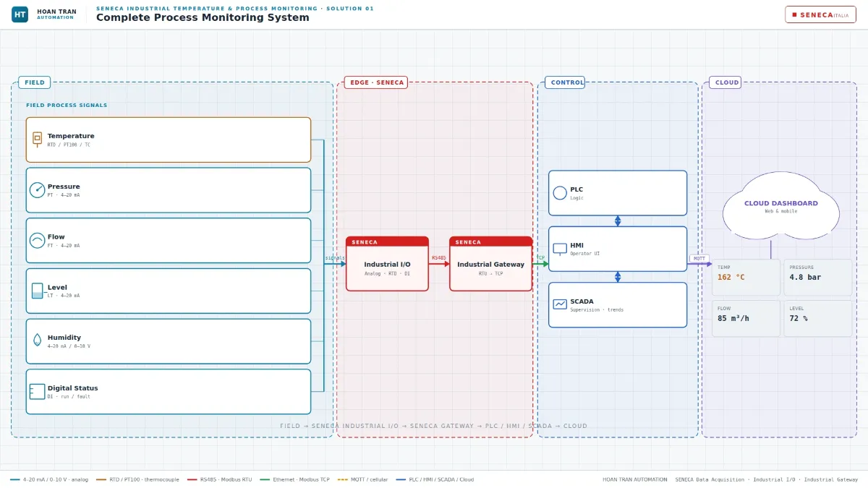Click the SCADA trend chart icon
The width and height of the screenshot is (868, 488).
560,304
